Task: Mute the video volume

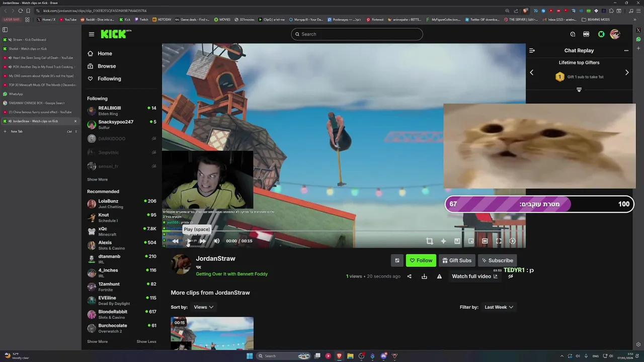Action: tap(217, 241)
